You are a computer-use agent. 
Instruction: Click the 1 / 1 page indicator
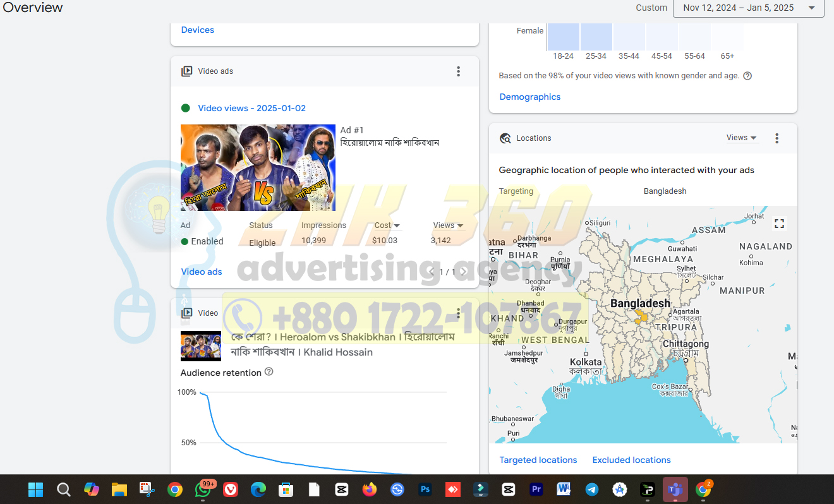[447, 272]
